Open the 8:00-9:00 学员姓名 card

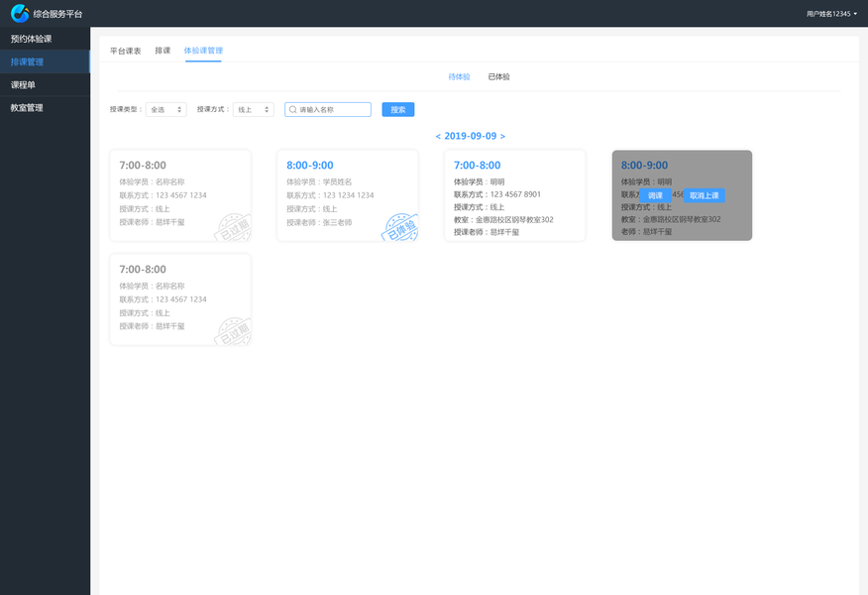click(348, 195)
